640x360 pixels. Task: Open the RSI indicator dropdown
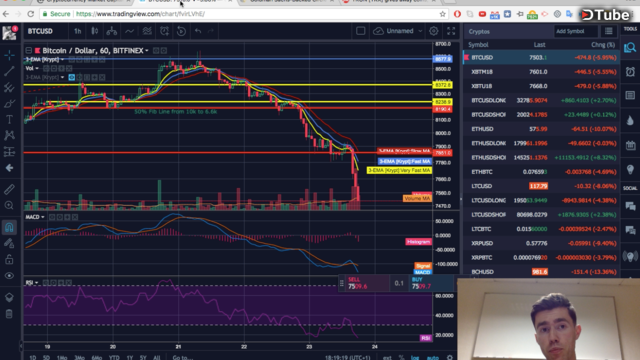click(x=36, y=282)
